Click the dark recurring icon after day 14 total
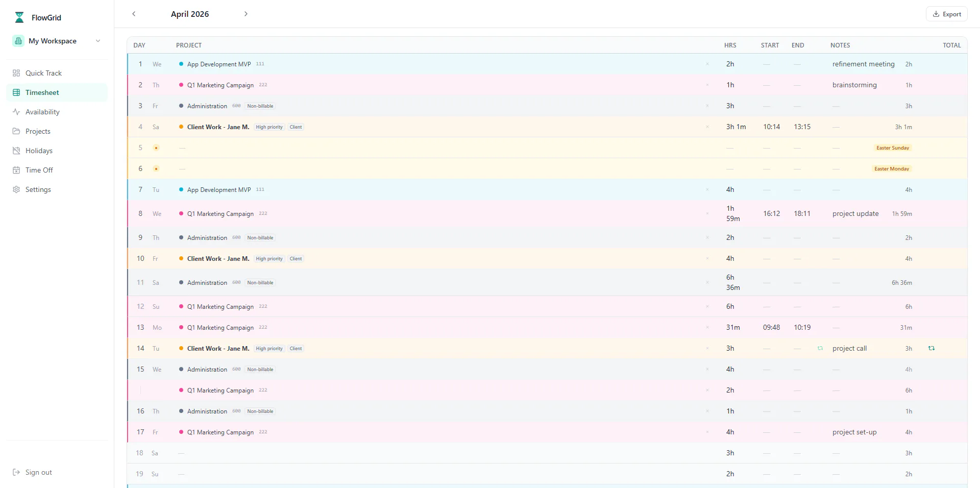This screenshot has width=980, height=488. coord(932,348)
